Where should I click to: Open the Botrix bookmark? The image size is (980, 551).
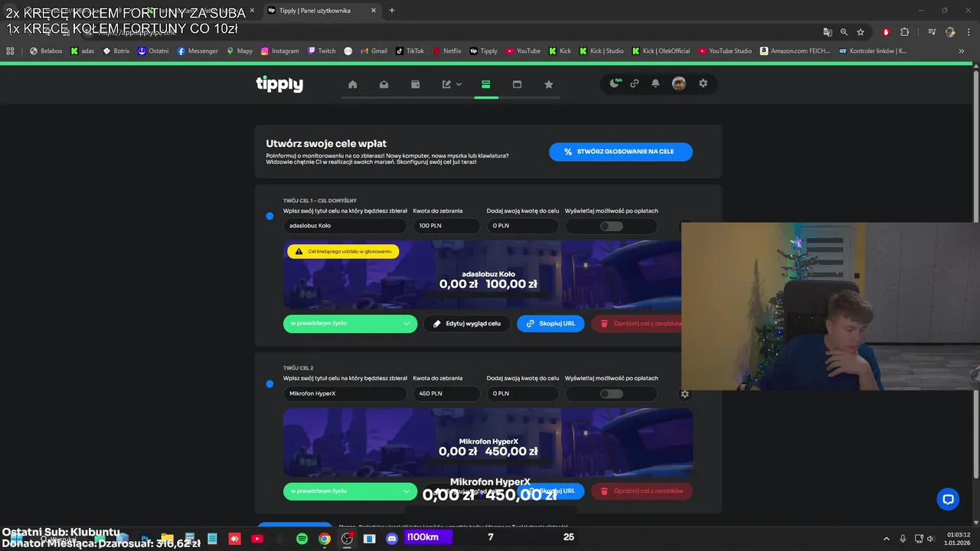(116, 51)
